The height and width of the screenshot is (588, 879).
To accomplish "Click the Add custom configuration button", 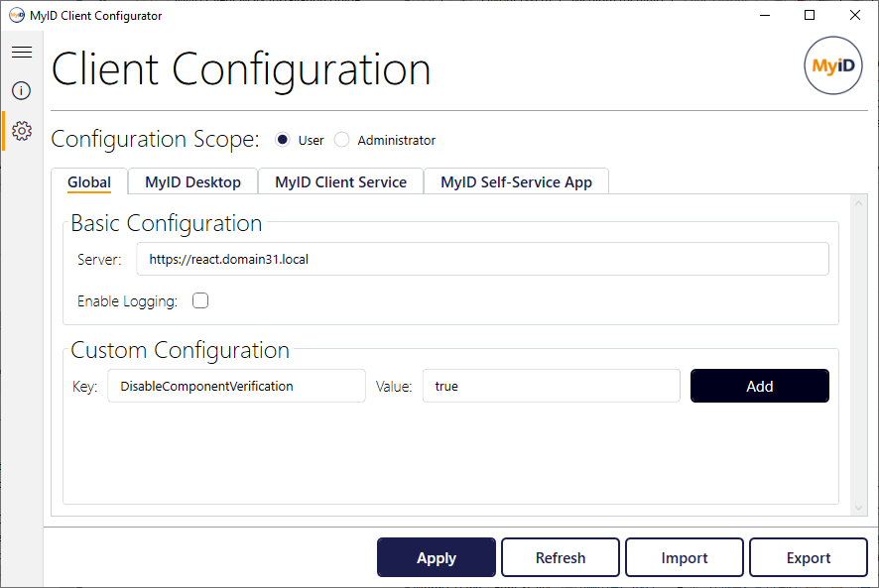I will point(760,386).
